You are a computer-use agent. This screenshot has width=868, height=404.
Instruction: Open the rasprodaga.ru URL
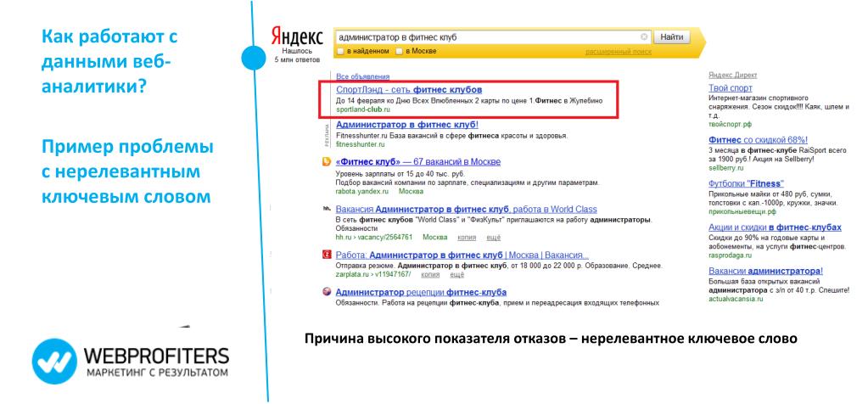(731, 255)
